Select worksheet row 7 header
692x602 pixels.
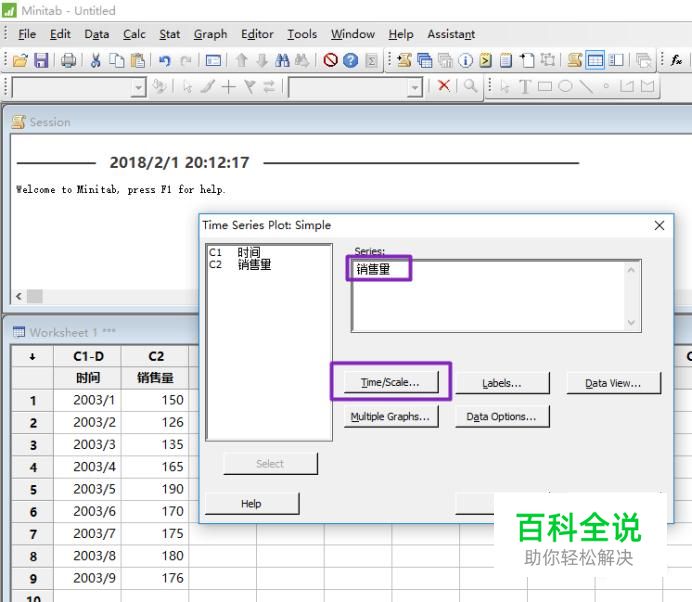pos(33,534)
